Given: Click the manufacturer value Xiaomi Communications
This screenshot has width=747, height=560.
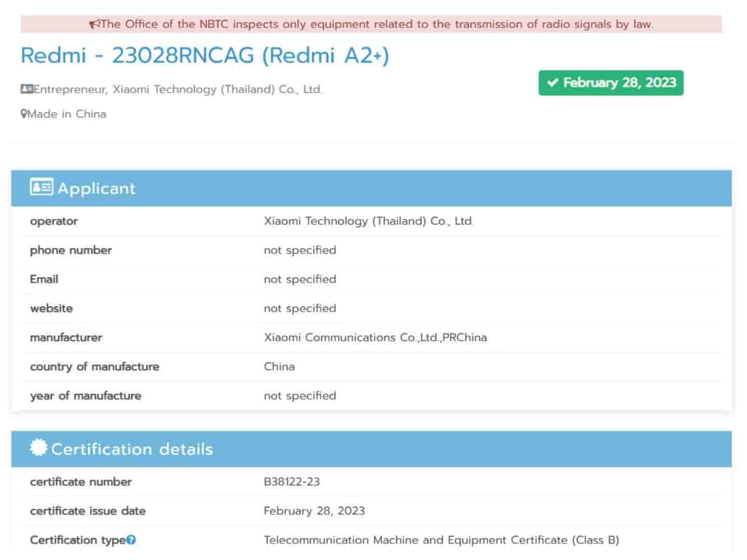Looking at the screenshot, I should (375, 338).
